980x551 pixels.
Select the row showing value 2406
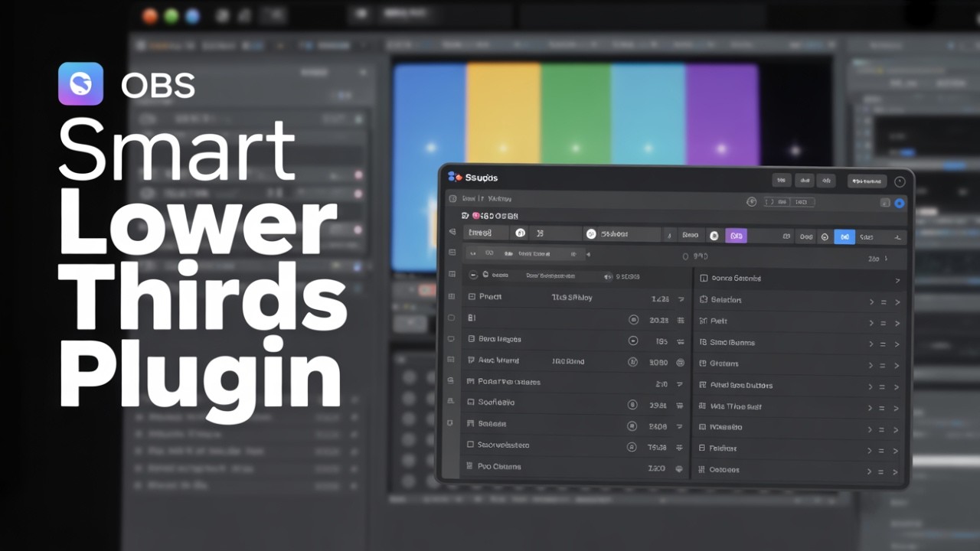tap(575, 424)
